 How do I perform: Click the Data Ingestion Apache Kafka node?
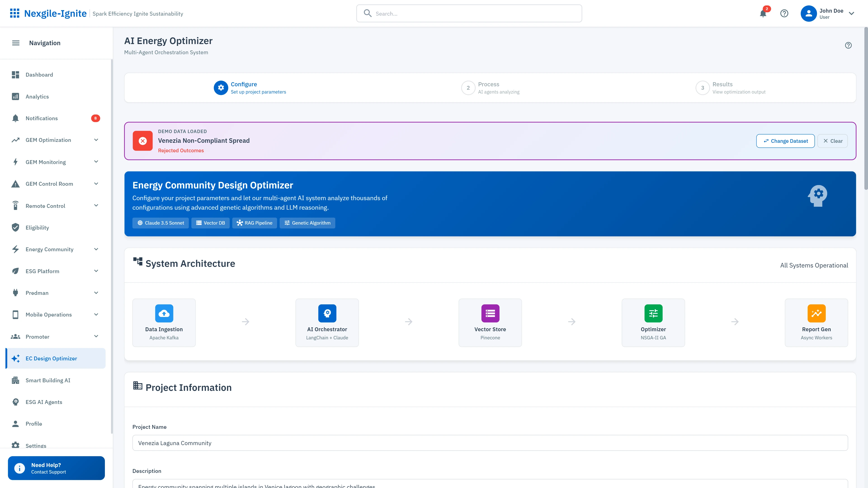164,322
